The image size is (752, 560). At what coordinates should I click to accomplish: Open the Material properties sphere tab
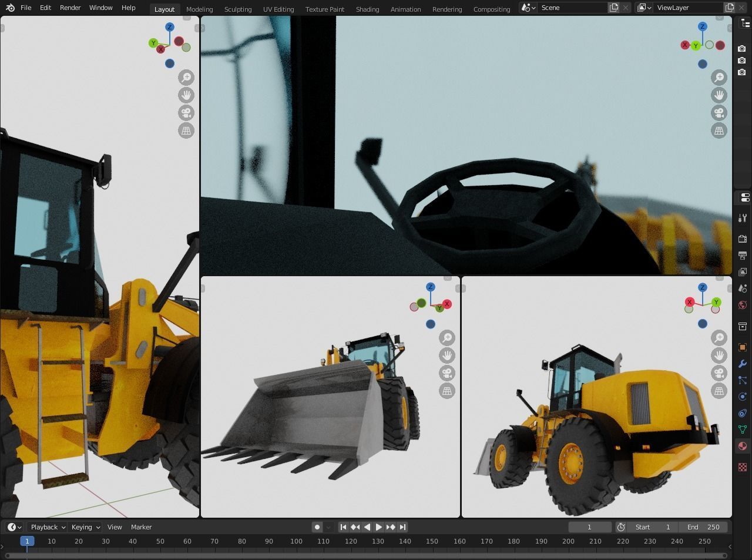(x=743, y=446)
